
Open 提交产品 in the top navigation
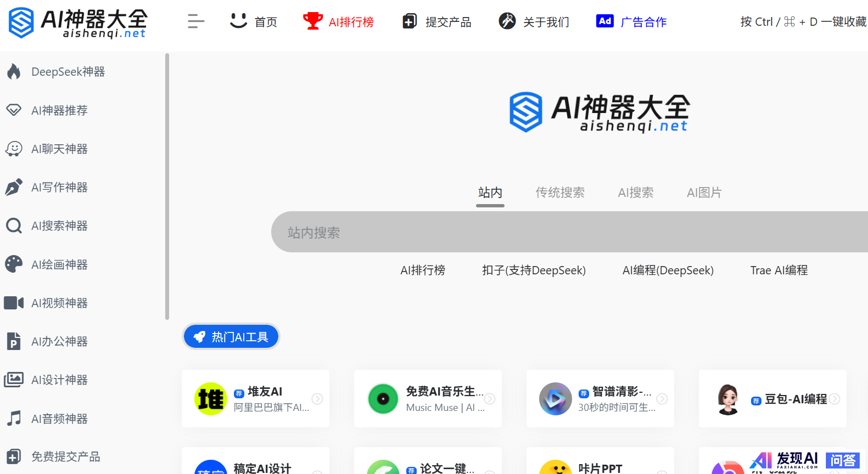[x=449, y=22]
